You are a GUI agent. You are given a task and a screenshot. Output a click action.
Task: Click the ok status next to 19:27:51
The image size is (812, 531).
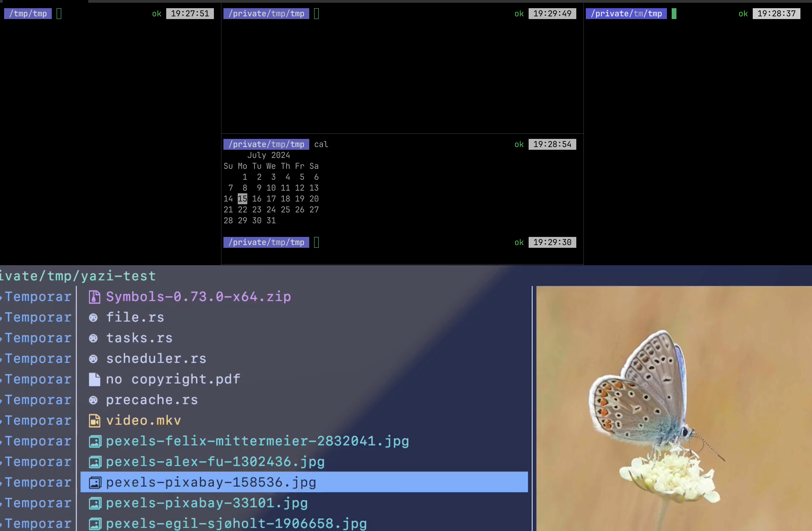click(x=157, y=14)
